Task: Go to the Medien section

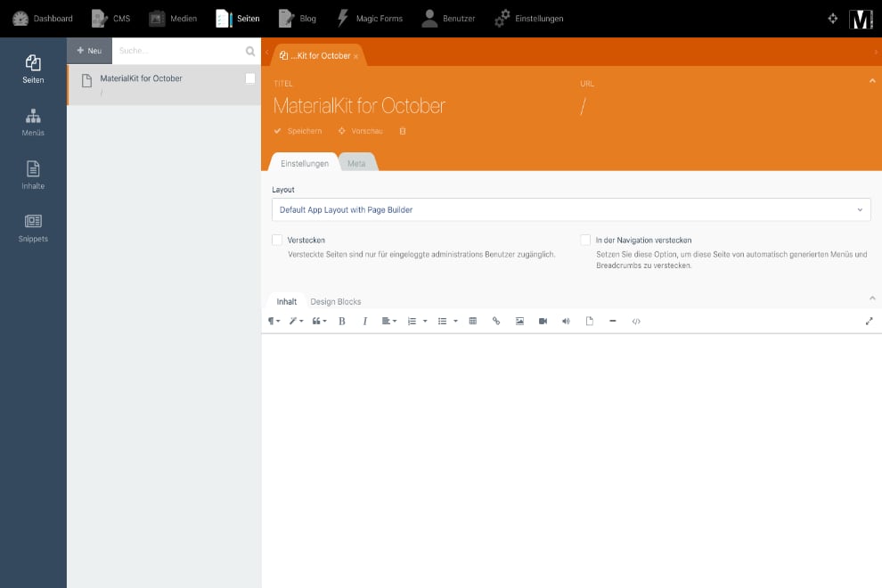Action: pyautogui.click(x=173, y=19)
